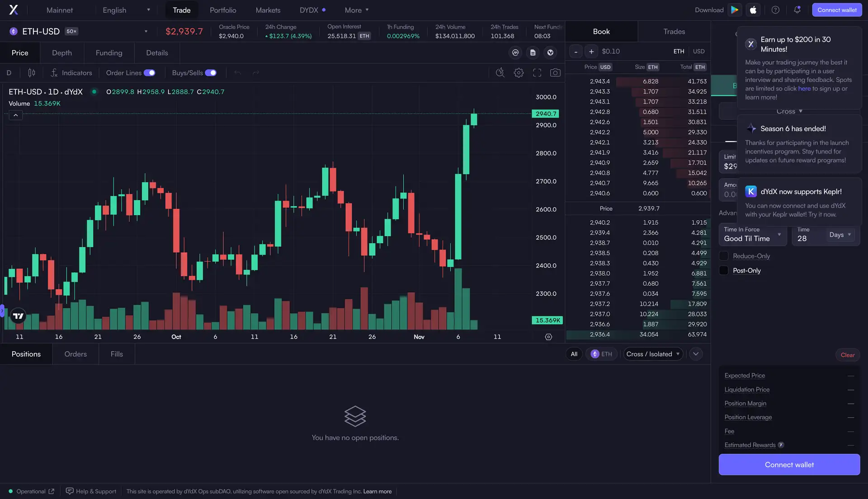Click the Learn more footer link

(x=377, y=492)
